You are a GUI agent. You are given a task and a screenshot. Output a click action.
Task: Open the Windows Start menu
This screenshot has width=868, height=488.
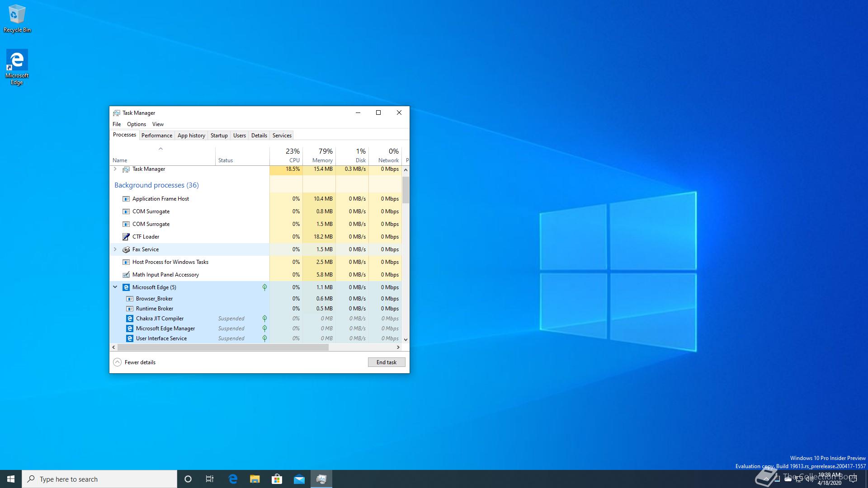click(x=11, y=479)
